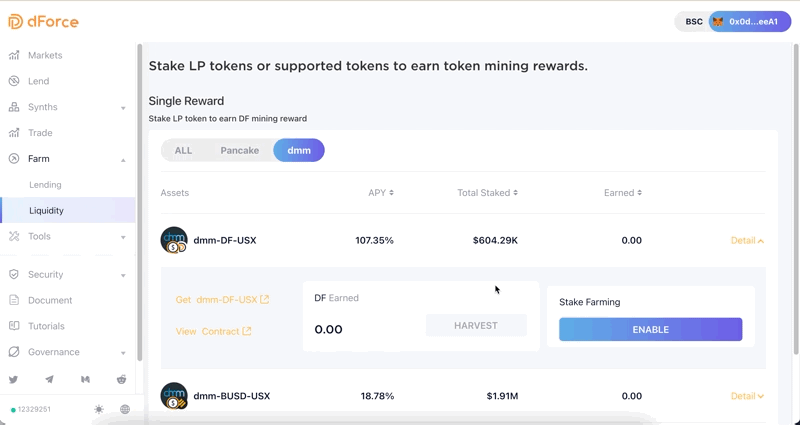800x425 pixels.
Task: Open Tutorials from sidebar
Action: click(x=46, y=326)
